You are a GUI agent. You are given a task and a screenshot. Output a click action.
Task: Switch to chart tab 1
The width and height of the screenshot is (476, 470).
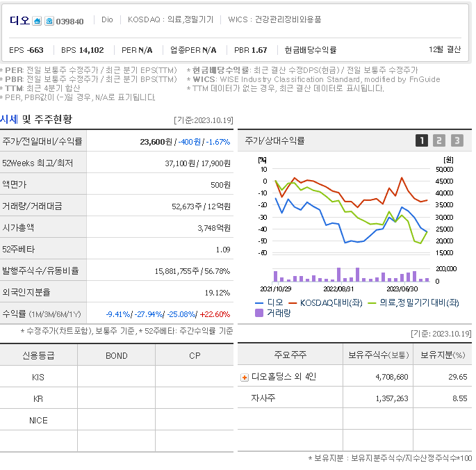421,140
